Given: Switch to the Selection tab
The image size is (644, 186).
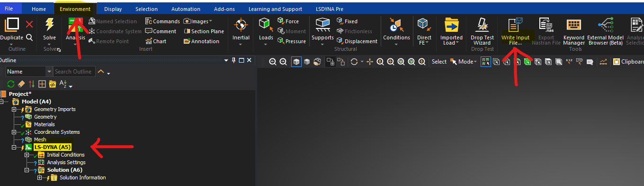Looking at the screenshot, I should pos(146,9).
